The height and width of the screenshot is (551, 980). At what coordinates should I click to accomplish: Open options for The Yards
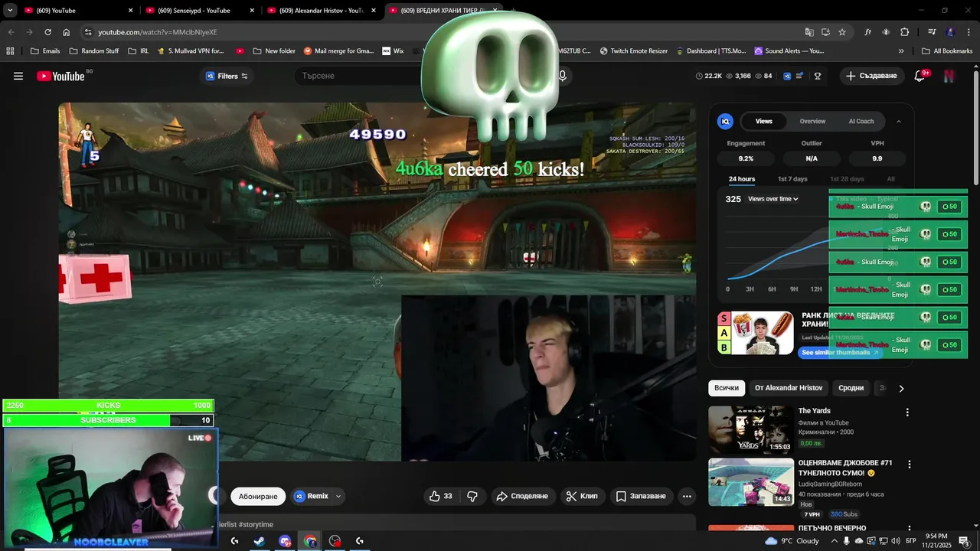click(907, 412)
